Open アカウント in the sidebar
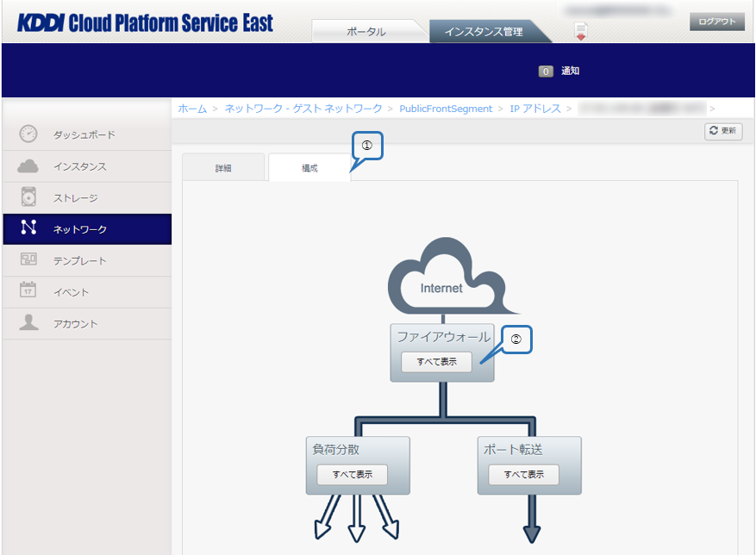This screenshot has width=756, height=555. (x=87, y=323)
